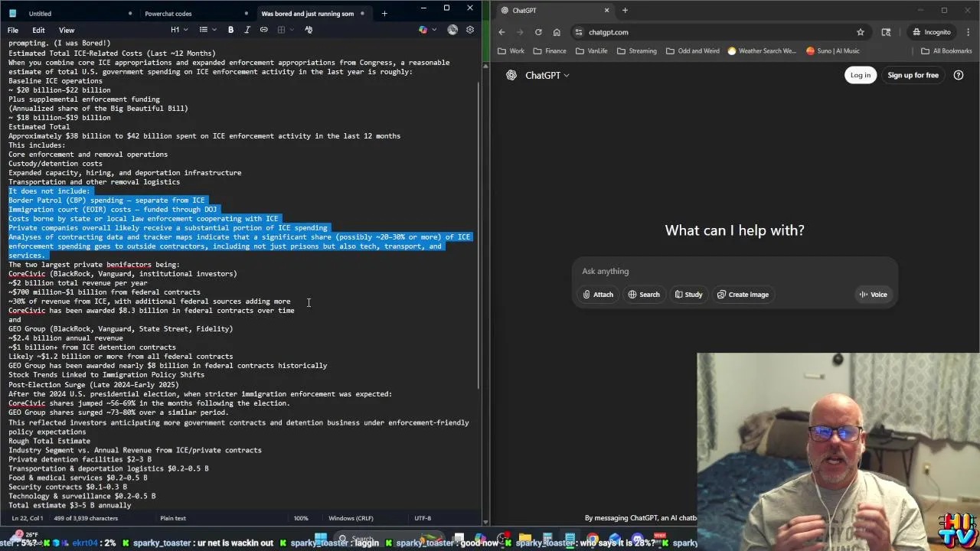Open Chrome three-dot menu
The width and height of the screenshot is (980, 551).
[x=968, y=32]
